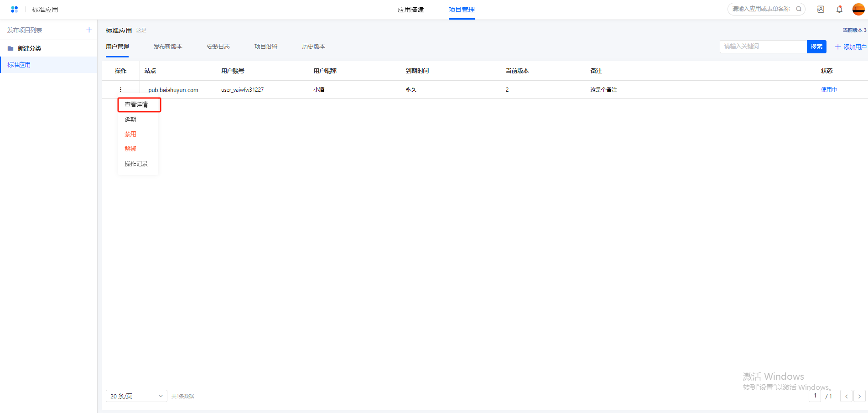Viewport: 868px width, 413px height.
Task: Open the 历史版本 tab
Action: (313, 46)
